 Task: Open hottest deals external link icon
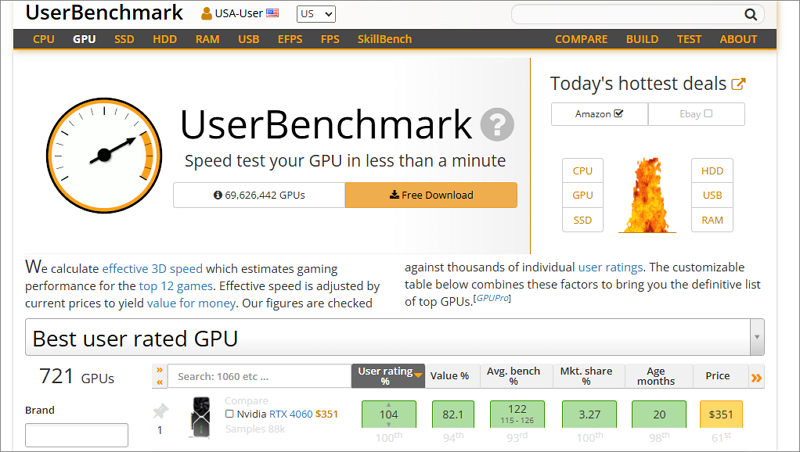[x=738, y=84]
